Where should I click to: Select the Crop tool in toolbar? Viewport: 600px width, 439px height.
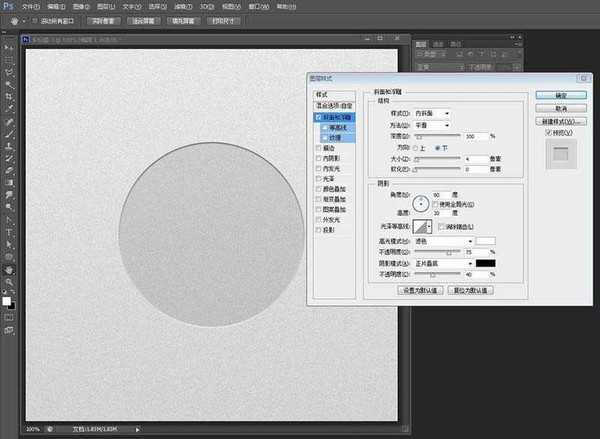pyautogui.click(x=9, y=97)
